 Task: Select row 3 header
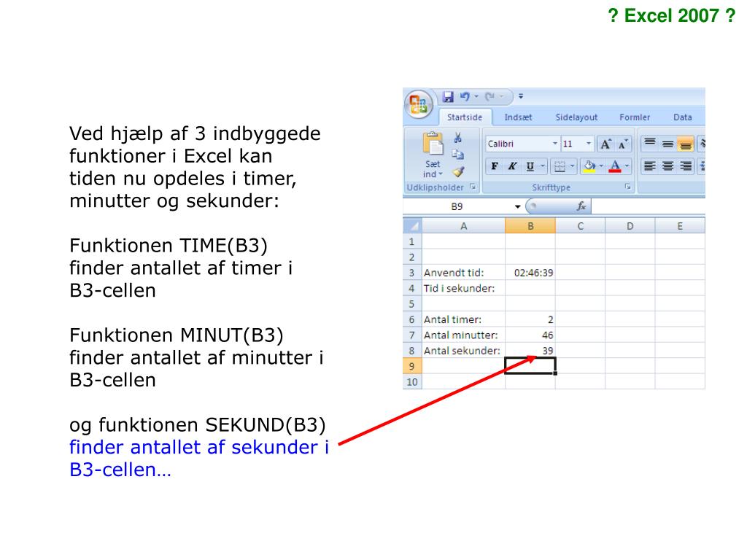click(x=412, y=273)
